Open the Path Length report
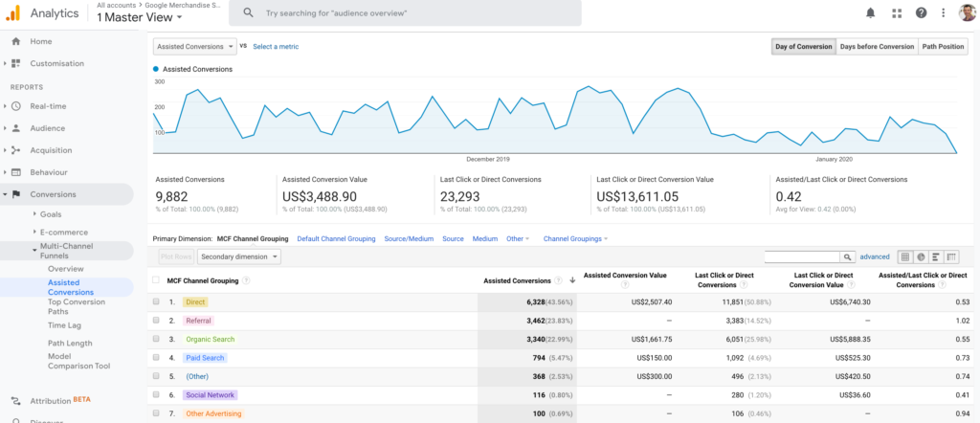The height and width of the screenshot is (423, 980). [x=70, y=343]
